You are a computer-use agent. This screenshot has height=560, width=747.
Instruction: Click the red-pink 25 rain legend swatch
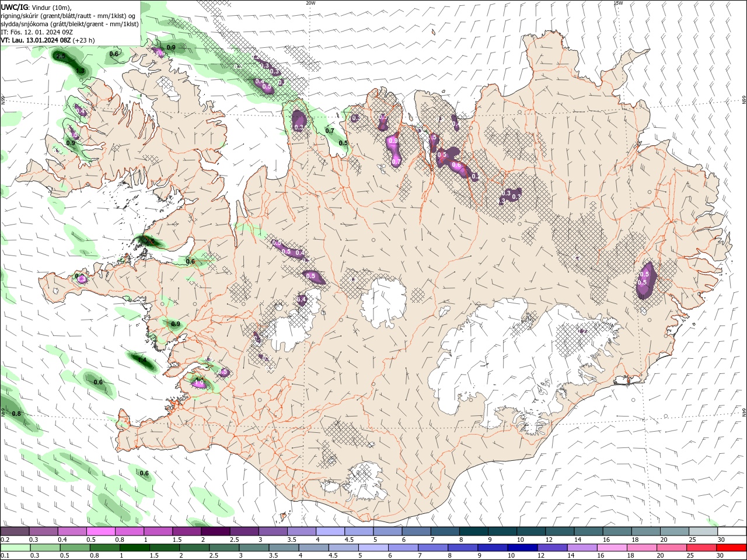click(701, 548)
